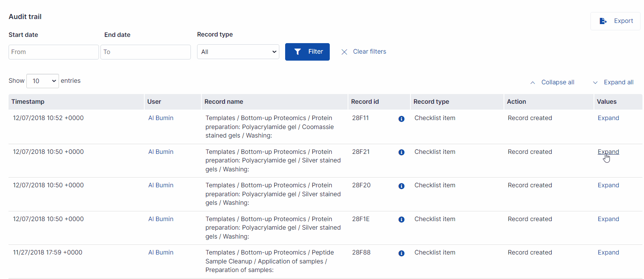
Task: Click info icon for record 28F20
Action: (x=402, y=186)
